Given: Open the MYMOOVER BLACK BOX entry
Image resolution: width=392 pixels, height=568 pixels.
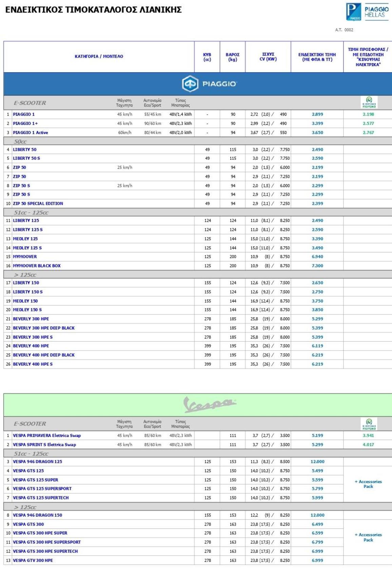Looking at the screenshot, I should point(37,266).
